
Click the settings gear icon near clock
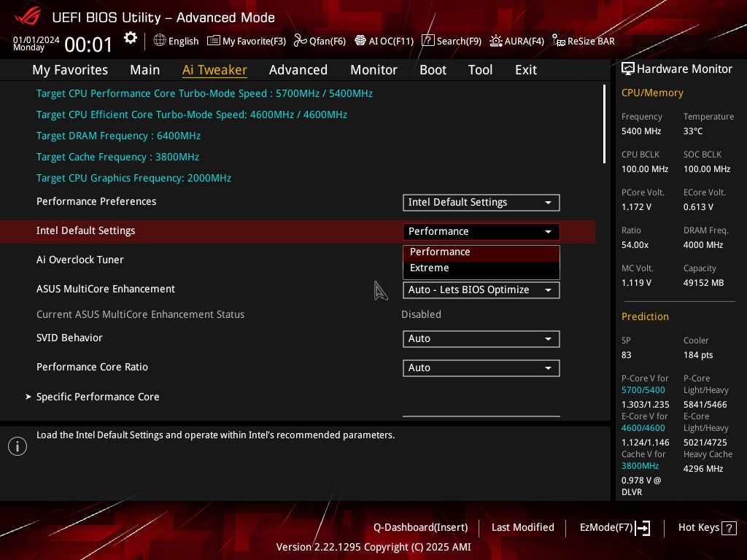point(131,39)
